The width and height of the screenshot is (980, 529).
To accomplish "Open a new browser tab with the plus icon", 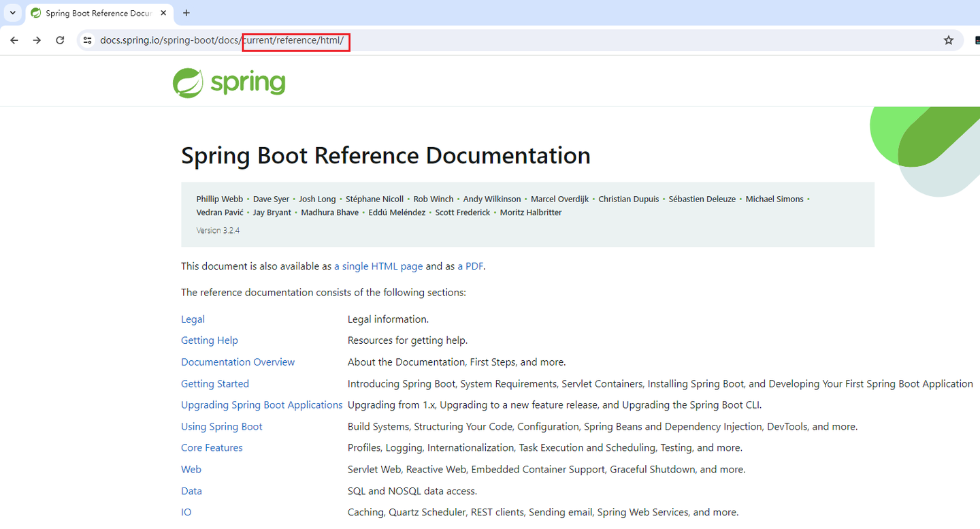I will [x=186, y=13].
